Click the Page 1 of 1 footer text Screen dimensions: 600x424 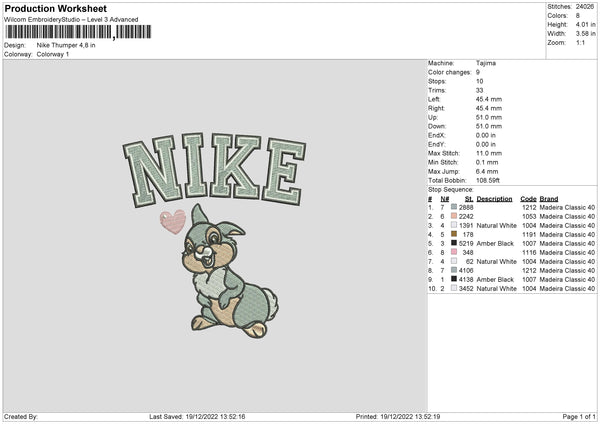tap(579, 416)
